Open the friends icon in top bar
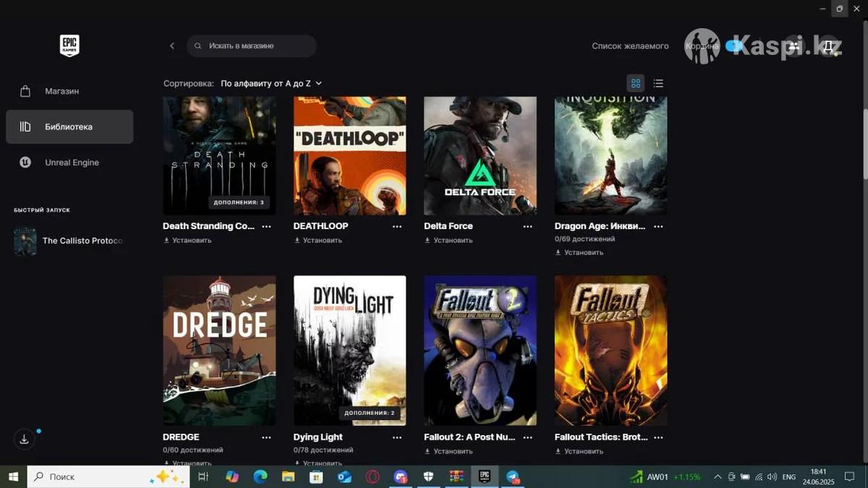This screenshot has height=488, width=868. 793,46
